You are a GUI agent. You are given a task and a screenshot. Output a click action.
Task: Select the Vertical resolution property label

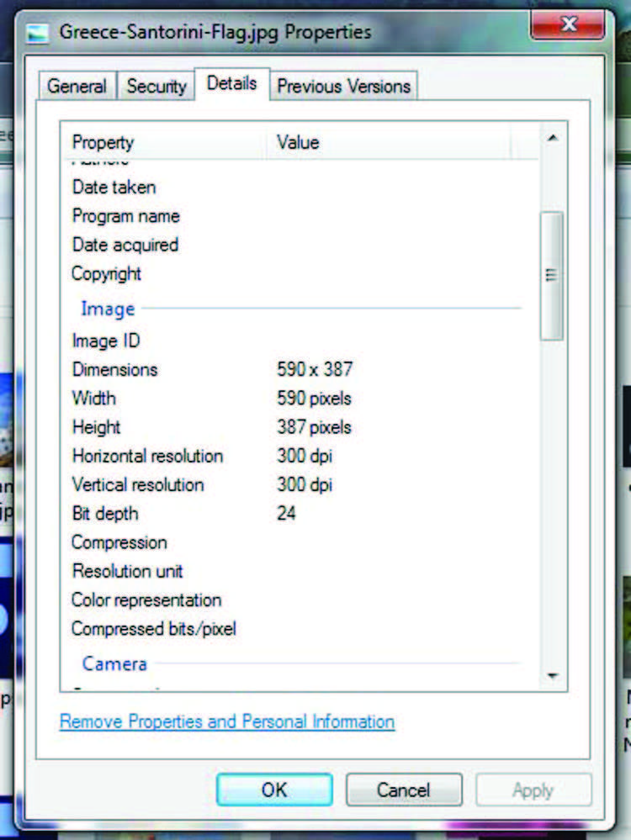138,485
